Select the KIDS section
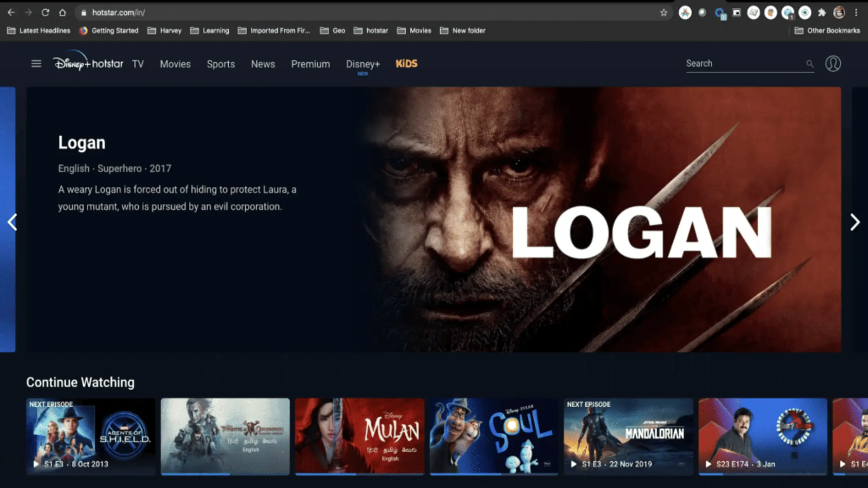Viewport: 868px width, 488px height. point(406,64)
